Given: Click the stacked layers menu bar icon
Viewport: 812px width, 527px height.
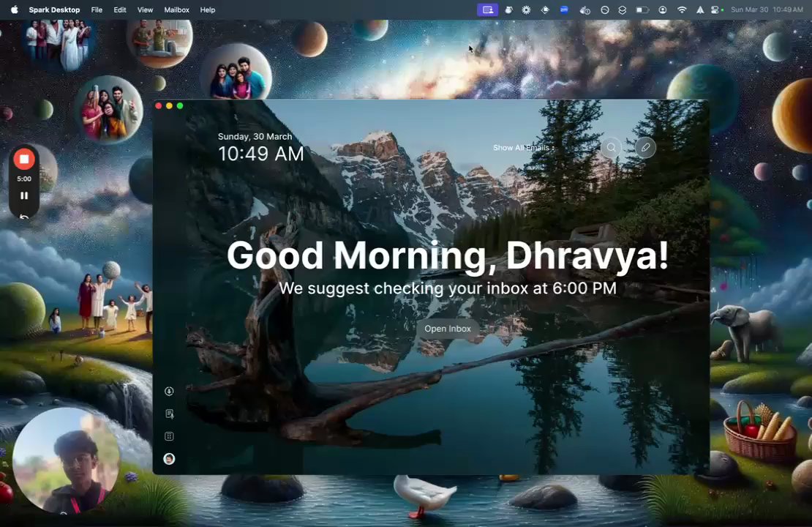Looking at the screenshot, I should click(623, 10).
